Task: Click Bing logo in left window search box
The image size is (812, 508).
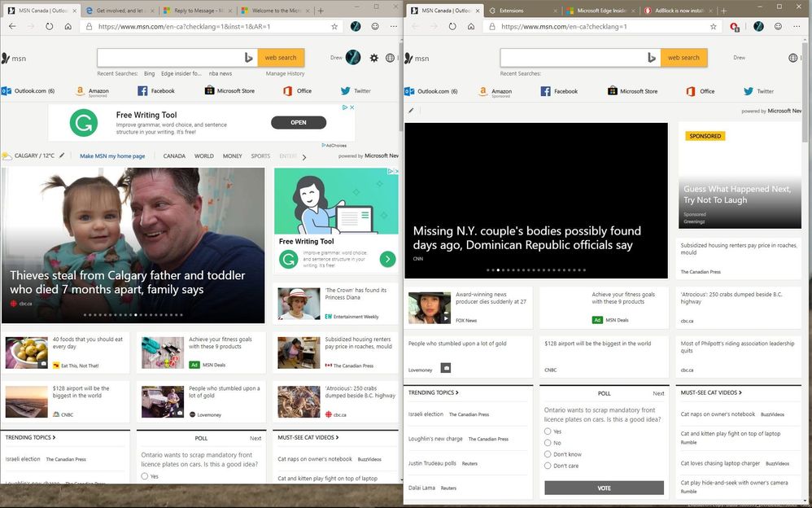Action: [249, 58]
